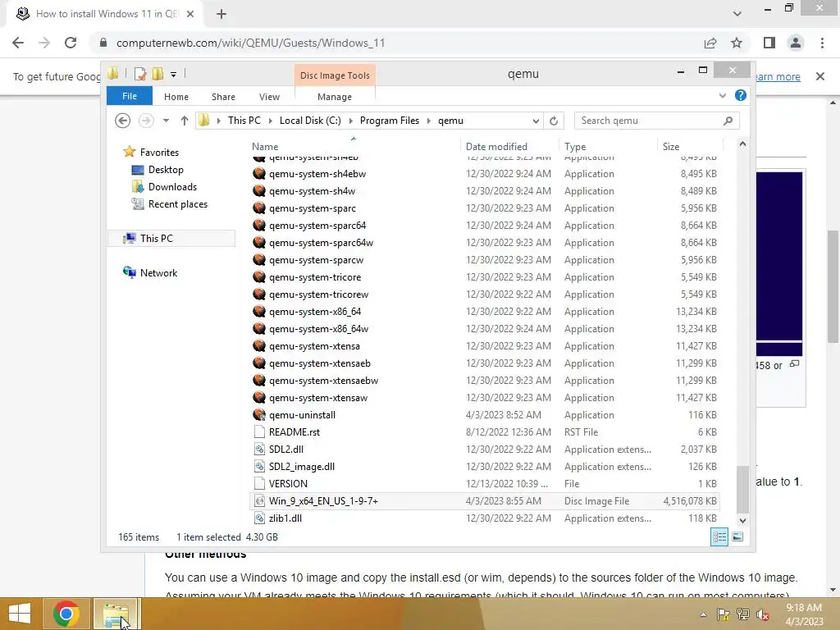Select README.rst file icon

point(259,431)
